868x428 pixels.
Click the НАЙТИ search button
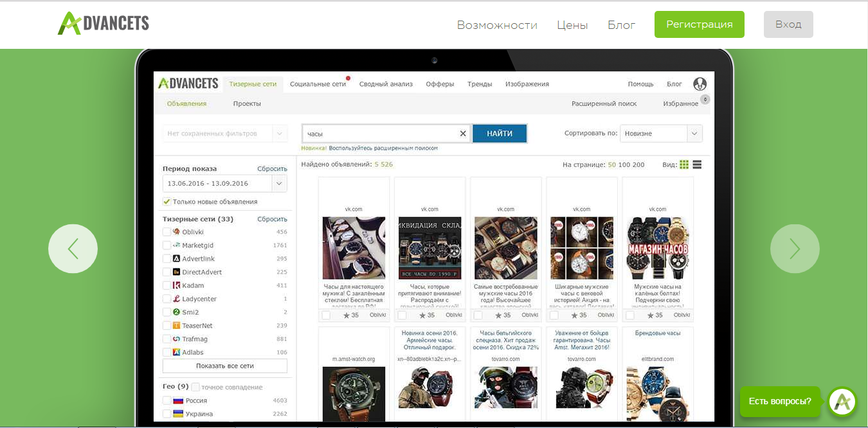[x=500, y=134]
